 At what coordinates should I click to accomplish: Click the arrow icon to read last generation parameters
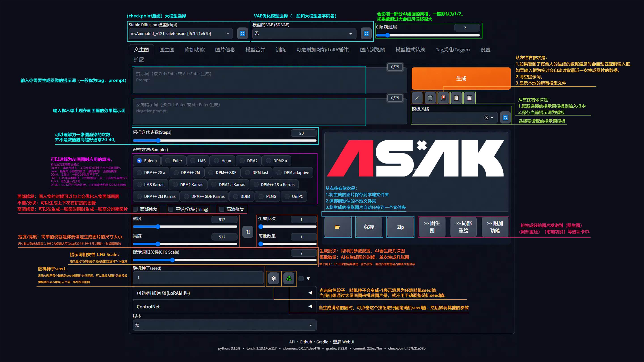coord(417,98)
